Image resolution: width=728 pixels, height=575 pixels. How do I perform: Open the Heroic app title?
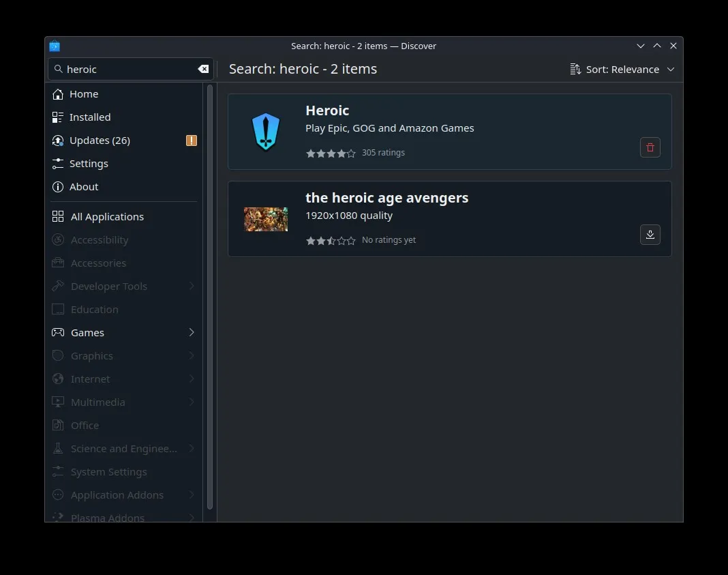(x=327, y=110)
